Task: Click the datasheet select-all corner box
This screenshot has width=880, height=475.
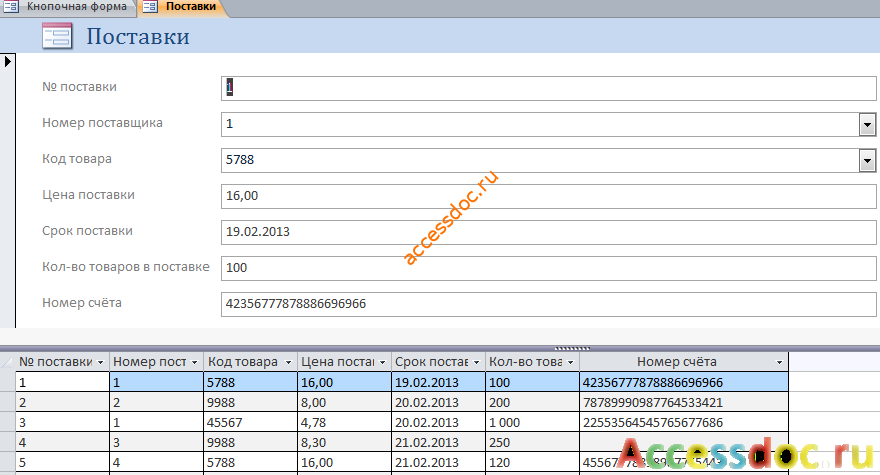Action: 8,362
